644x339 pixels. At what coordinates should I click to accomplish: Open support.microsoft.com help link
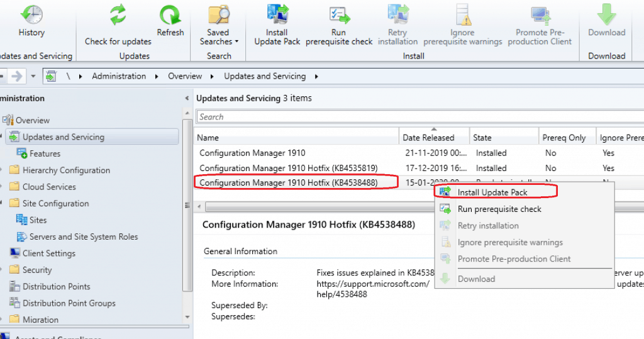click(x=373, y=289)
